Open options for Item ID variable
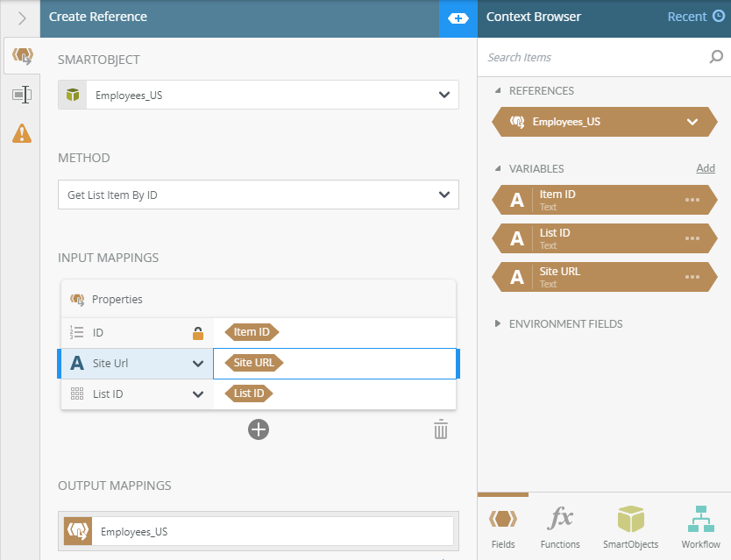Viewport: 731px width, 560px height. (x=692, y=200)
